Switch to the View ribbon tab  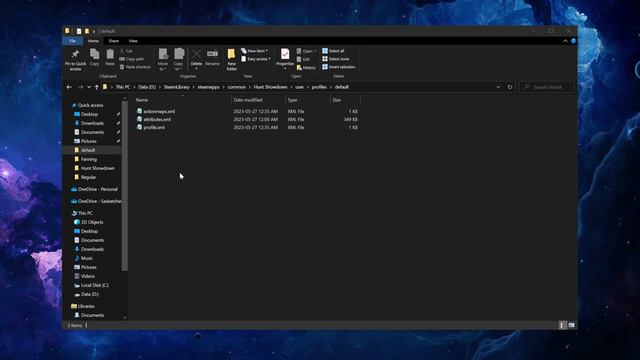pyautogui.click(x=133, y=41)
